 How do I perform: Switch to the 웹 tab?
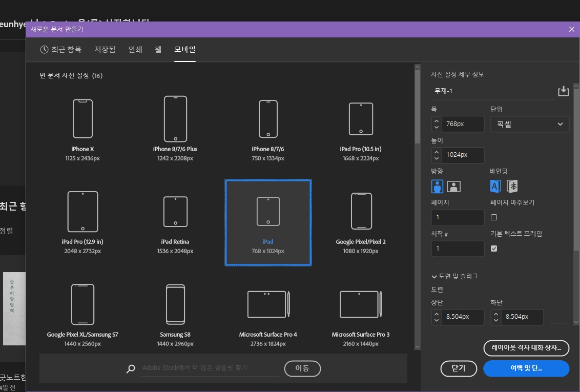pos(158,50)
